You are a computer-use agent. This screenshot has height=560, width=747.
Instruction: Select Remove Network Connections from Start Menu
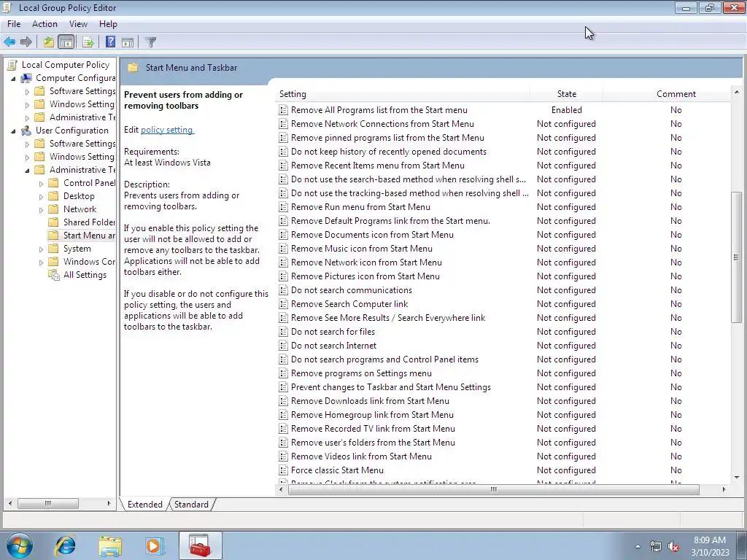[x=382, y=124]
